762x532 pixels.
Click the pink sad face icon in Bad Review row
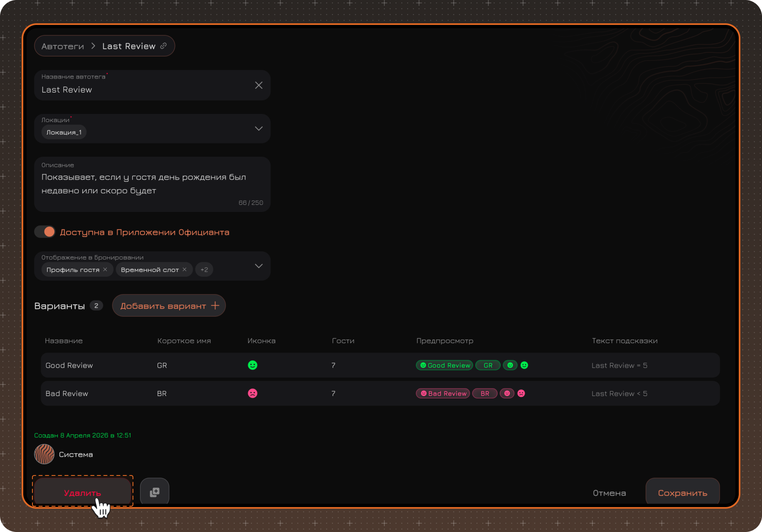point(253,393)
